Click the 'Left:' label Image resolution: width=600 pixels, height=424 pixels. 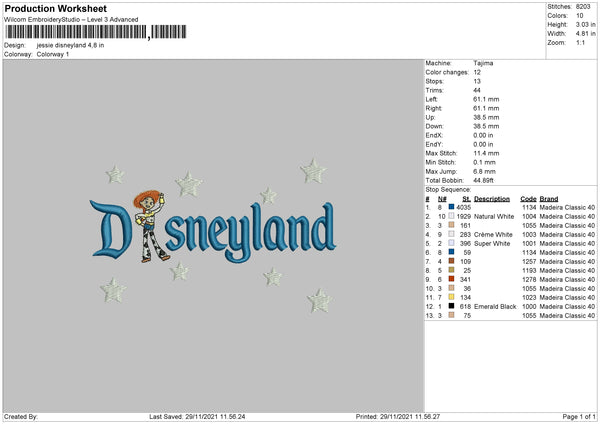point(432,99)
